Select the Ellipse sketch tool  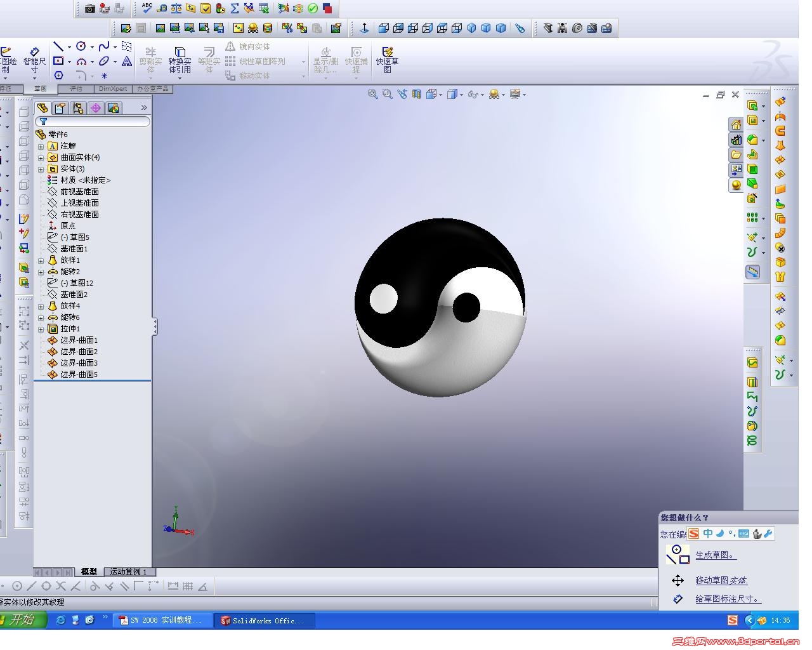click(104, 61)
